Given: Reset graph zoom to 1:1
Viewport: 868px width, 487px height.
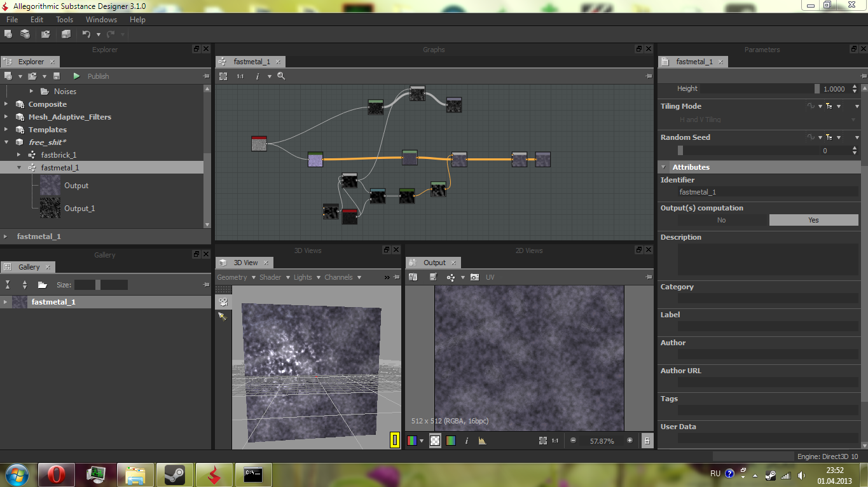Looking at the screenshot, I should click(x=240, y=76).
